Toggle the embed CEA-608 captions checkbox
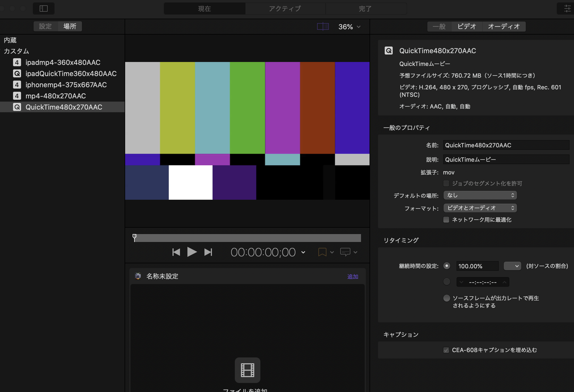Image resolution: width=574 pixels, height=392 pixels. coord(446,350)
